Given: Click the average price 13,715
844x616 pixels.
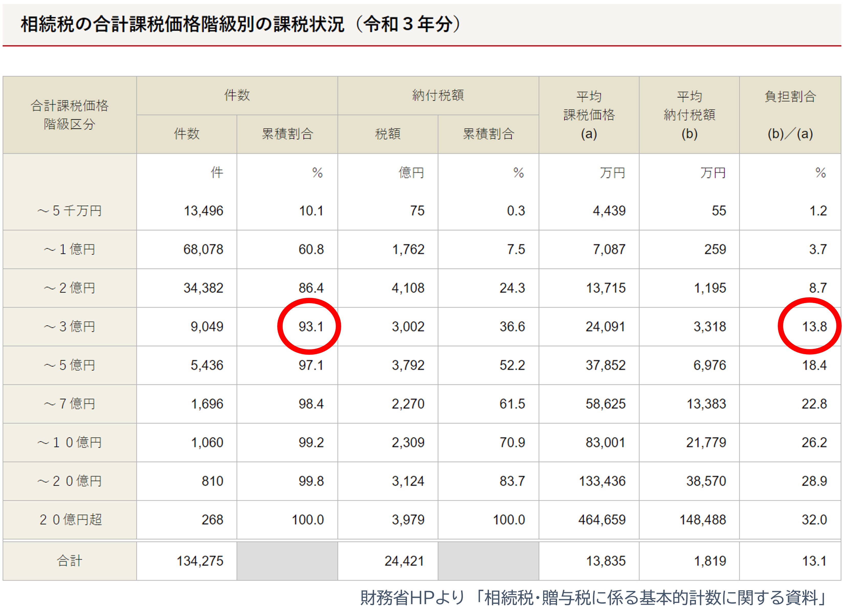Looking at the screenshot, I should click(606, 288).
